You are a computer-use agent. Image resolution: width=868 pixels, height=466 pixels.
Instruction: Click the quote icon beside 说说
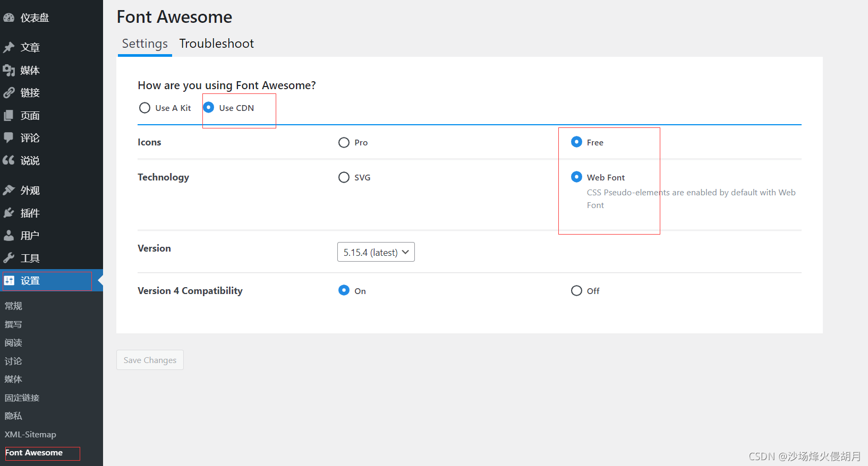click(x=8, y=160)
